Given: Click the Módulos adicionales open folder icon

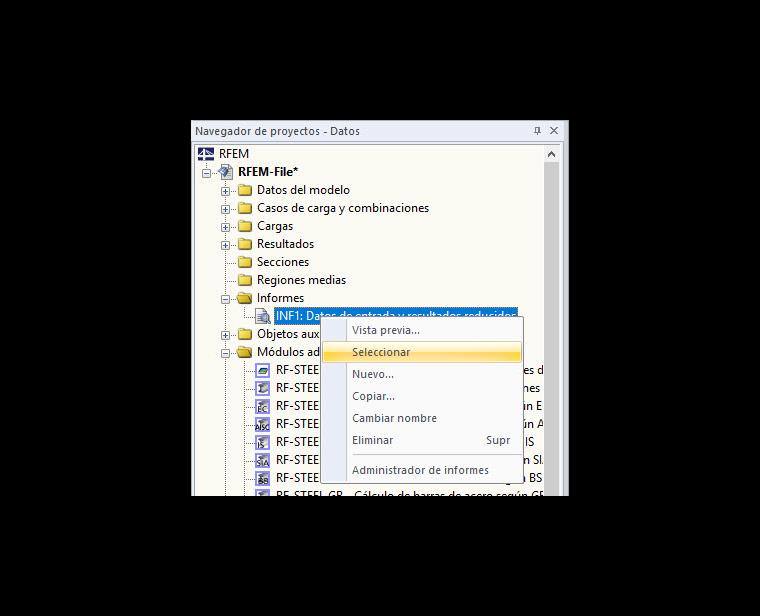Looking at the screenshot, I should click(245, 352).
